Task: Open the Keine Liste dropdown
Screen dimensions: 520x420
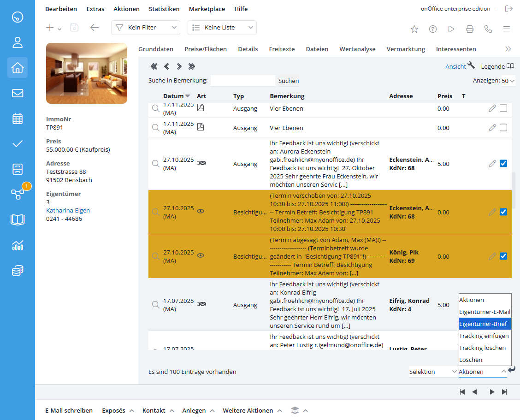Action: [222, 28]
